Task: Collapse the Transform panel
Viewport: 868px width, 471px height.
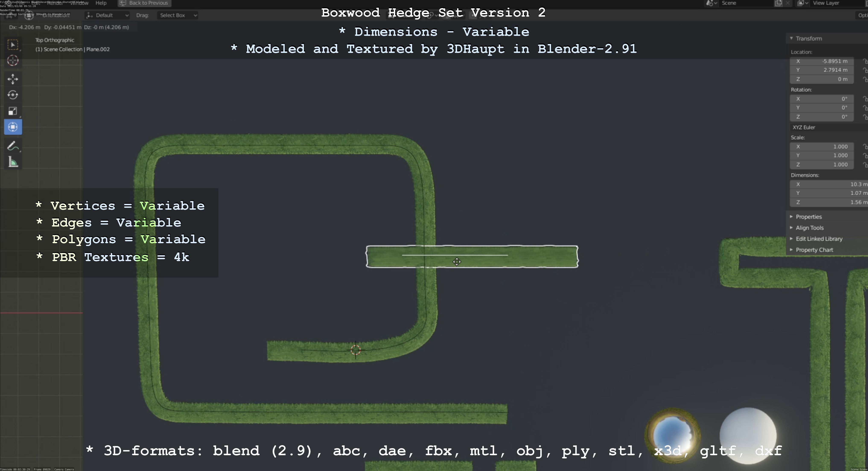Action: 792,38
